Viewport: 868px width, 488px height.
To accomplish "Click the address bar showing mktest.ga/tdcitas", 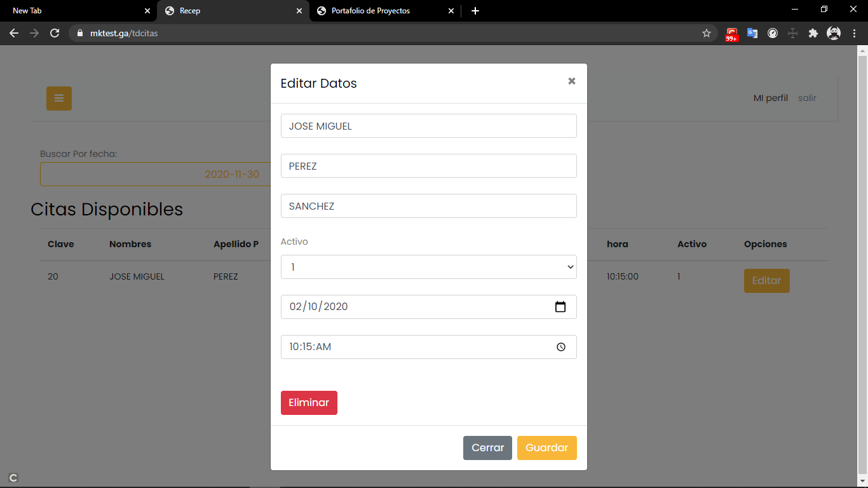I will [x=381, y=33].
